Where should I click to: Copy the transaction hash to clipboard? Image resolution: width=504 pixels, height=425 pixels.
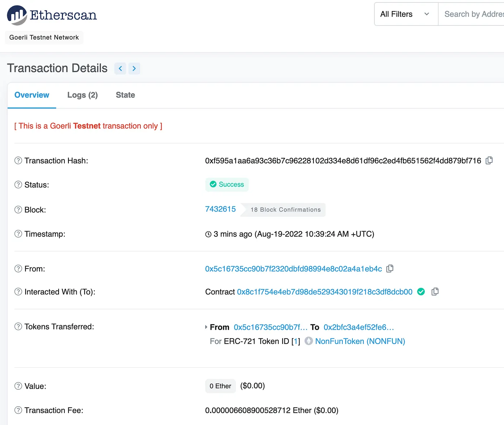coord(489,160)
